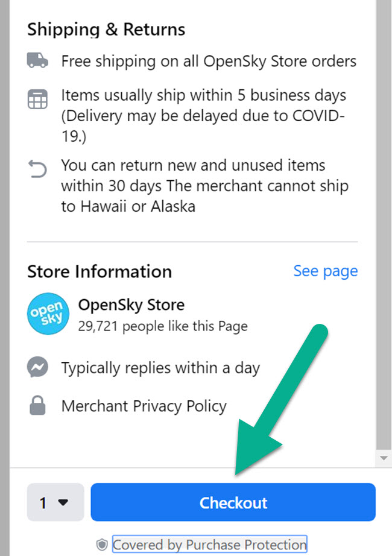392x556 pixels.
Task: Open the Merchant Privacy Policy
Action: [x=144, y=406]
